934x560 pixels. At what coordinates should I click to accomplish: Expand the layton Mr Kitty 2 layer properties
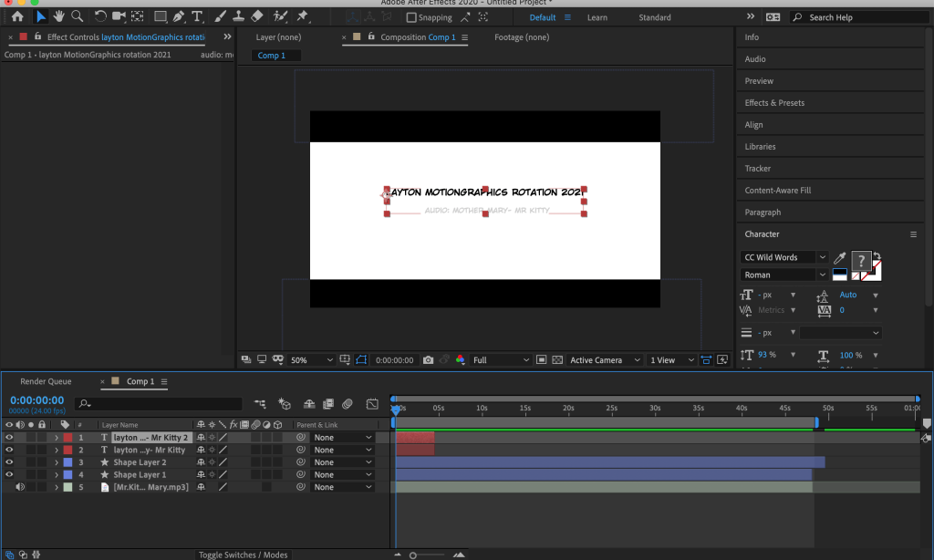coord(57,437)
